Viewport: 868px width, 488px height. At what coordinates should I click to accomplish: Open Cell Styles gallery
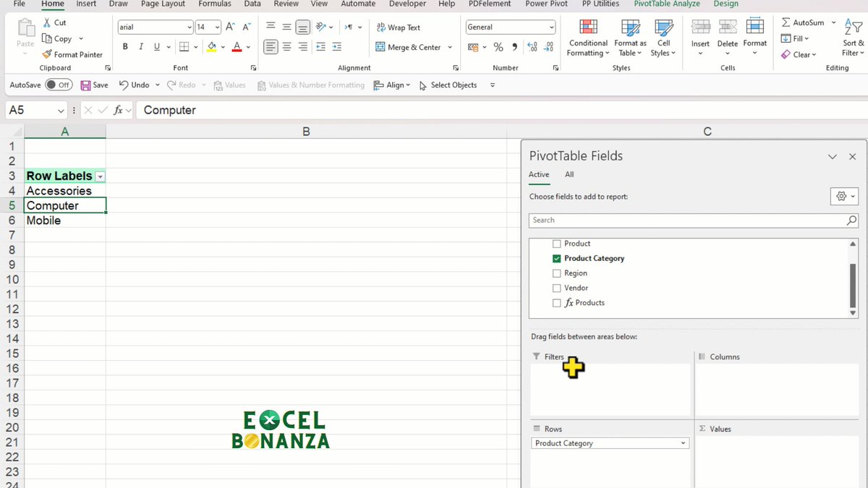(663, 38)
